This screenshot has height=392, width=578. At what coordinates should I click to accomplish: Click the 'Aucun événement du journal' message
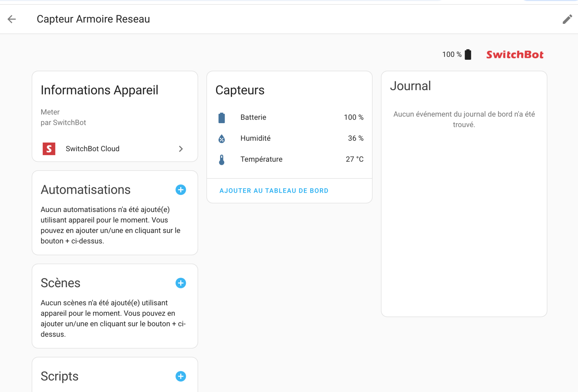coord(464,119)
